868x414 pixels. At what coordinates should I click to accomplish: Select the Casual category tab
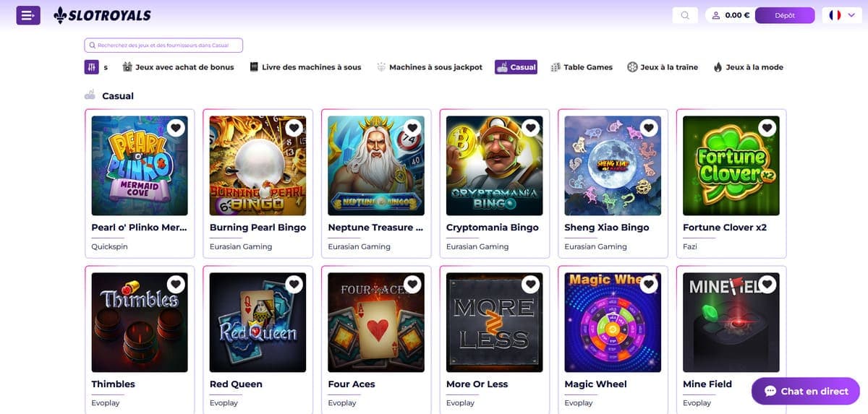point(516,67)
